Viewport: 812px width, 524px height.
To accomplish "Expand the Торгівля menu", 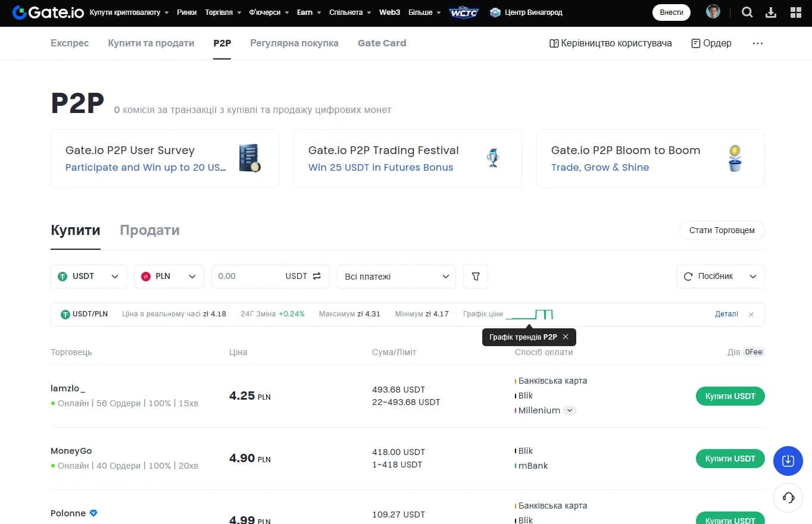I will [x=223, y=12].
